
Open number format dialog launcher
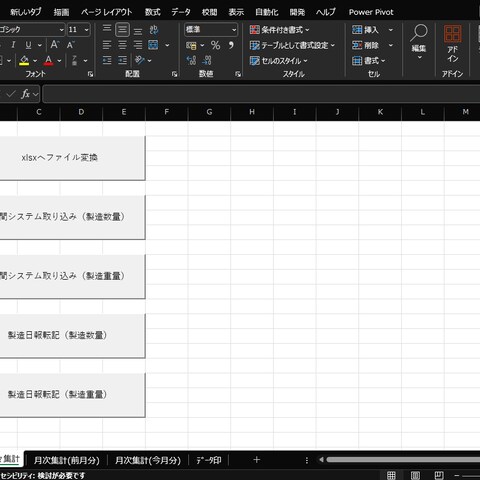pyautogui.click(x=238, y=74)
